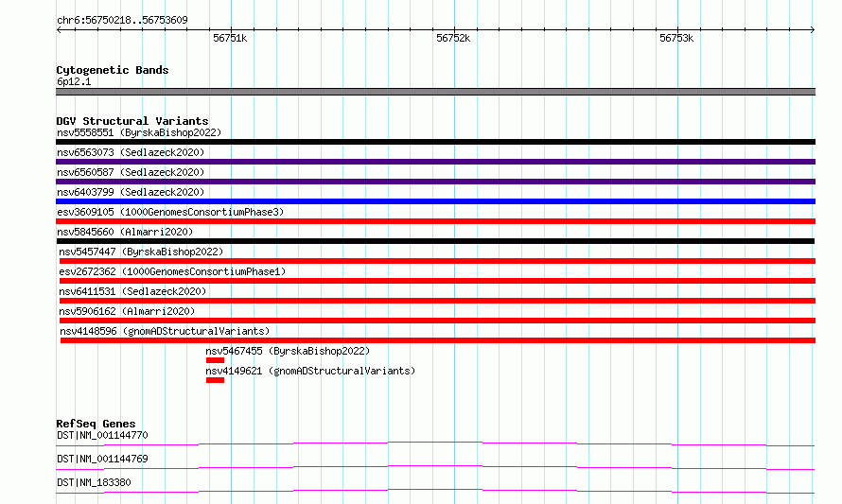Viewport: 842px width, 504px height.
Task: Click the DST|NM_001144770 transcript label
Action: click(x=102, y=435)
